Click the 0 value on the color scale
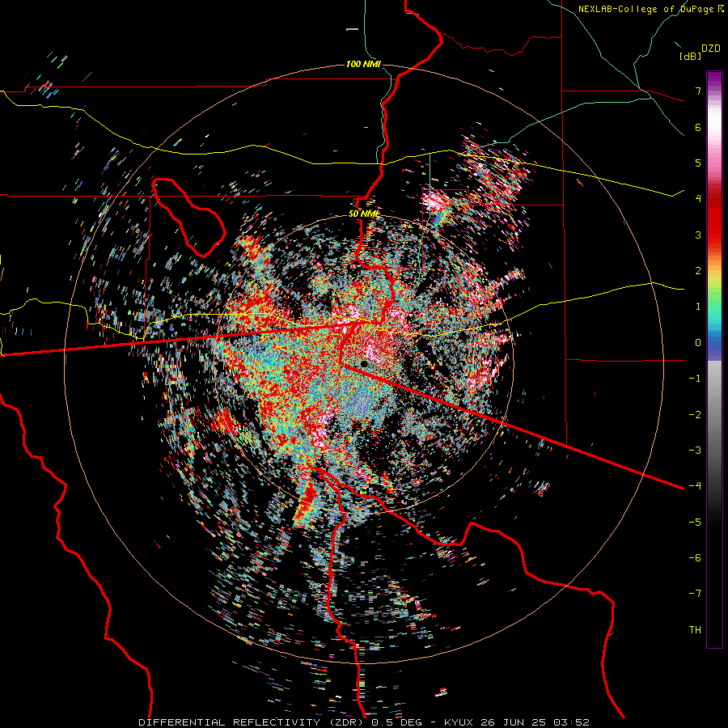The height and width of the screenshot is (728, 728). [x=698, y=343]
